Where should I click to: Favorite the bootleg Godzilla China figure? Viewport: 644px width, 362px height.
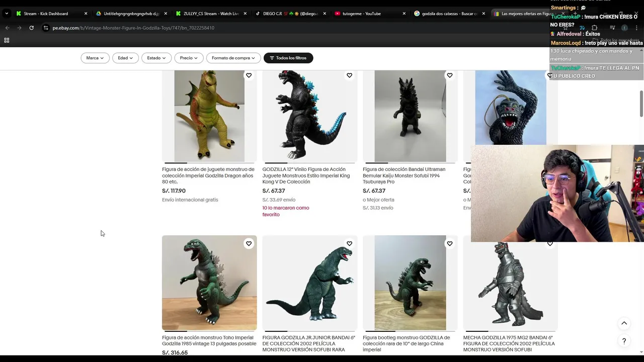pyautogui.click(x=449, y=243)
